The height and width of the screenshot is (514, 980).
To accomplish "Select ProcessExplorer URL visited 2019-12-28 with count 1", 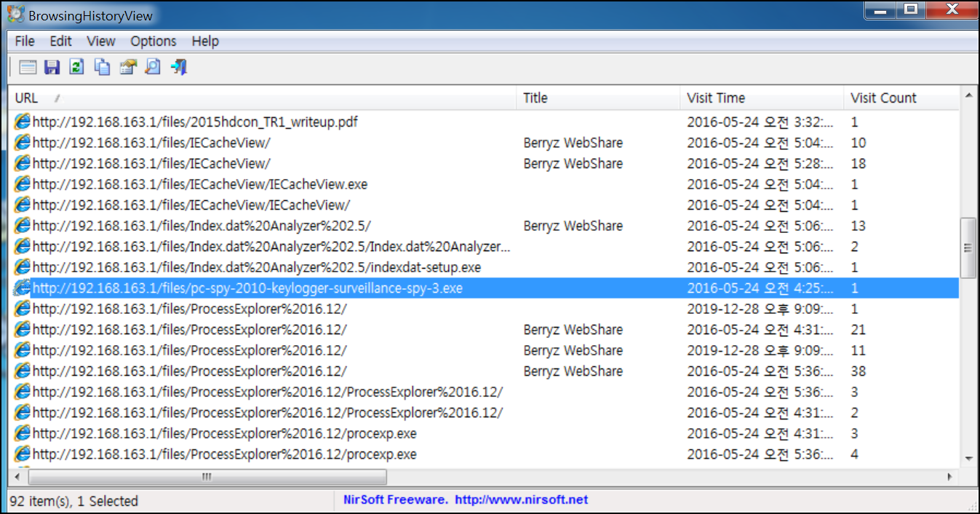I will point(190,309).
